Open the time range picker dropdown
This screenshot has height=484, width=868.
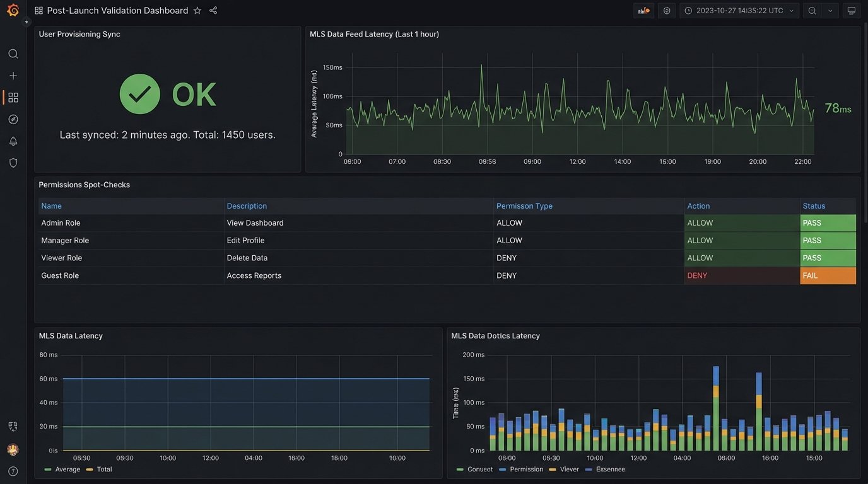pos(739,11)
